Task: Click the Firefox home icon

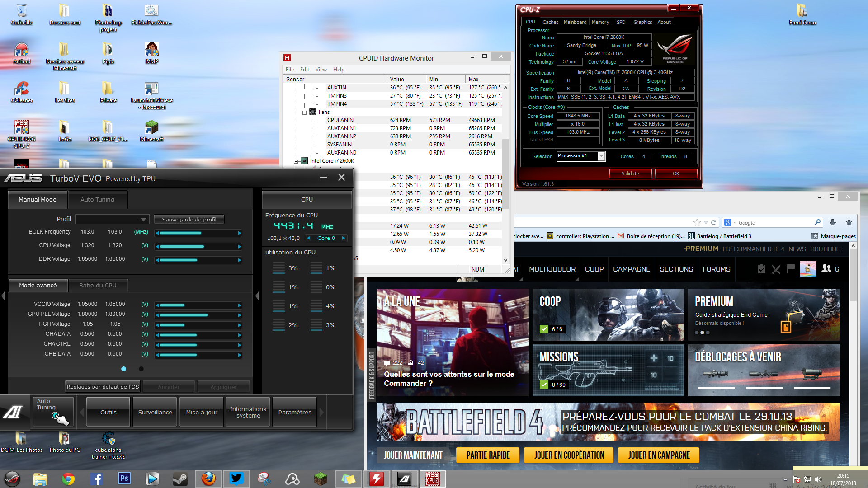Action: click(849, 222)
